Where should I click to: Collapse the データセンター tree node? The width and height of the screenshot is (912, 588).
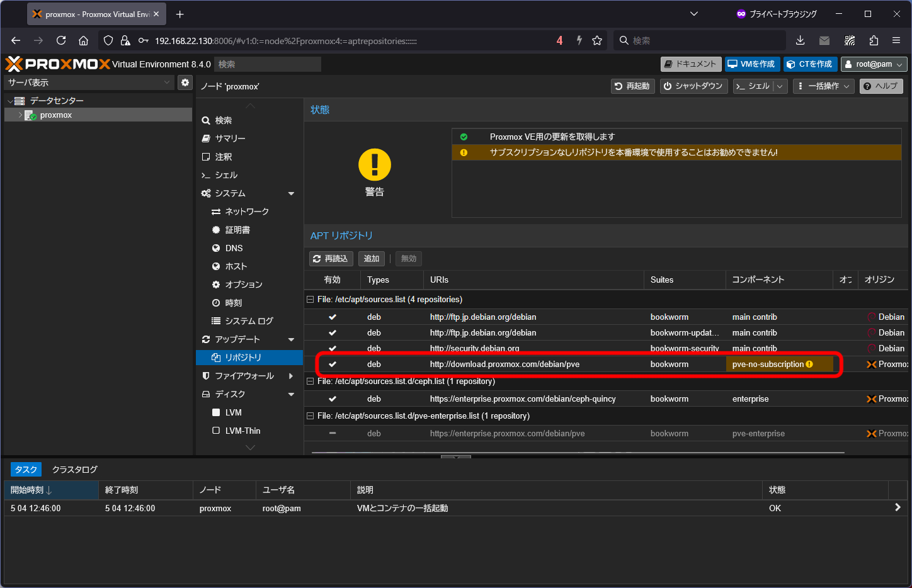[10, 101]
